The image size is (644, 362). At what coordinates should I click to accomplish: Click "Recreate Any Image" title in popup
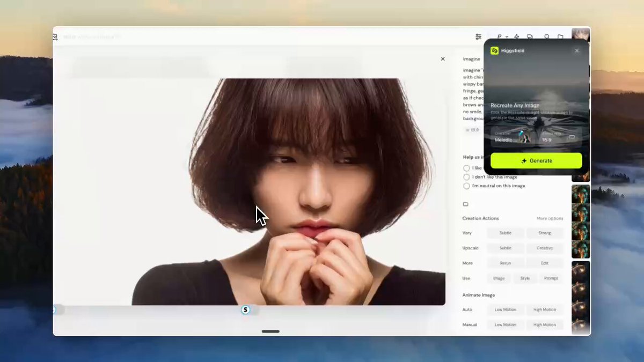(x=515, y=106)
